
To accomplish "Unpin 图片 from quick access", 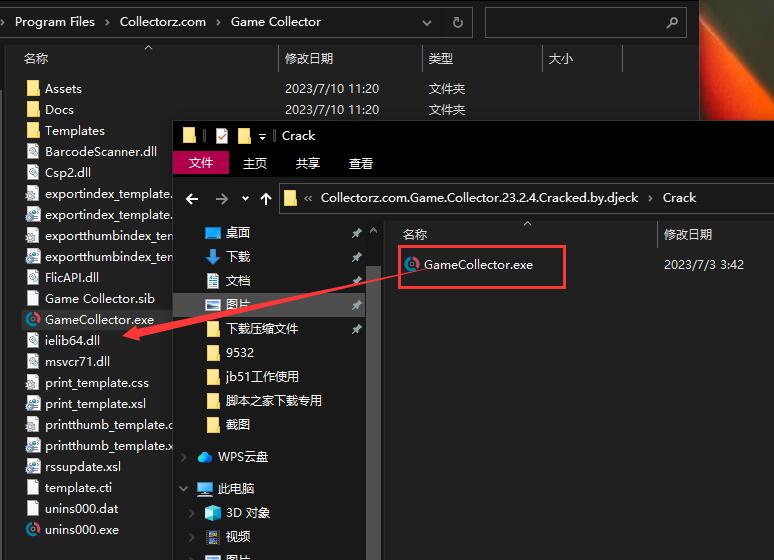I will coord(356,305).
